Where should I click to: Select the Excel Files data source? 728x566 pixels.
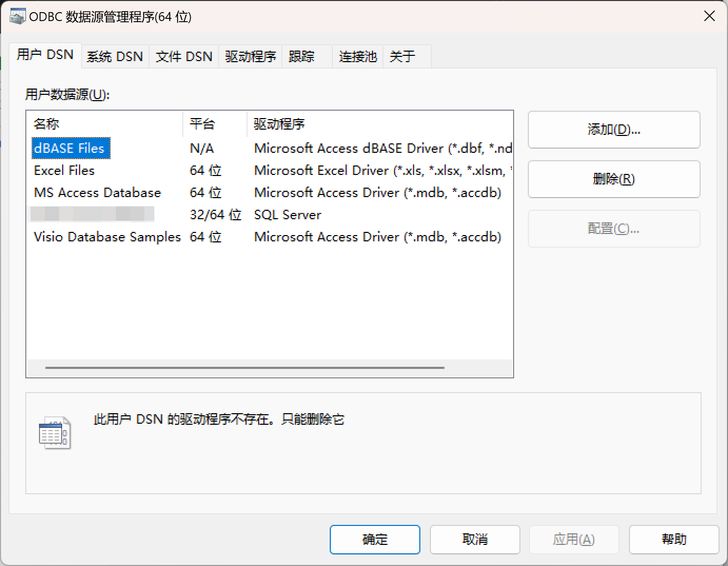[64, 171]
